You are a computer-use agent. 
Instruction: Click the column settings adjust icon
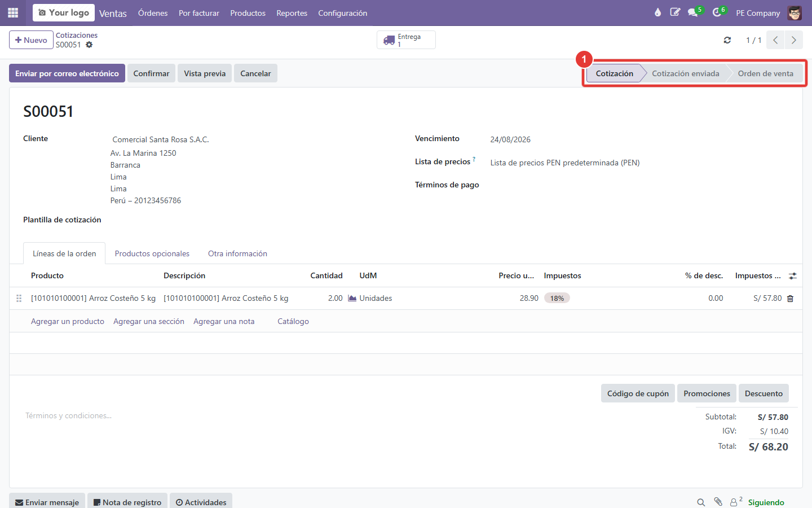click(x=793, y=276)
